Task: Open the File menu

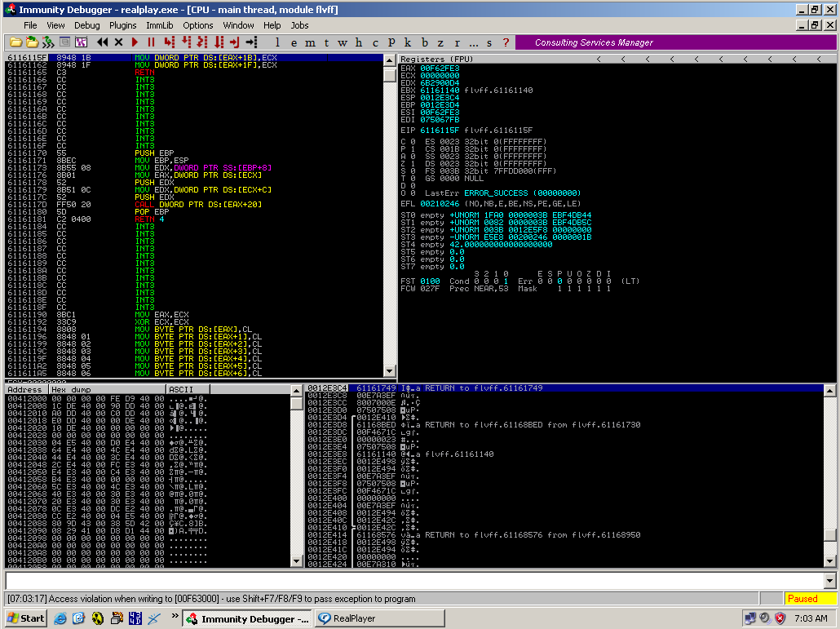Action: click(30, 25)
